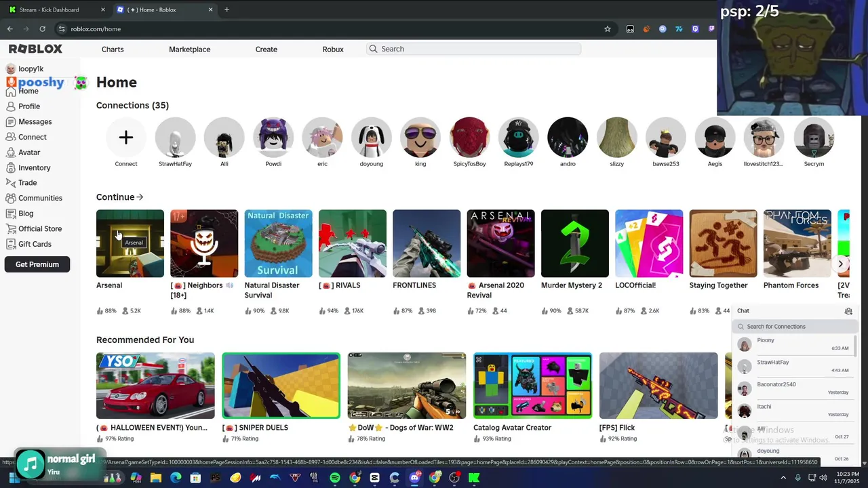Viewport: 868px width, 488px height.
Task: Open doyoung's connection avatar
Action: [x=372, y=138]
